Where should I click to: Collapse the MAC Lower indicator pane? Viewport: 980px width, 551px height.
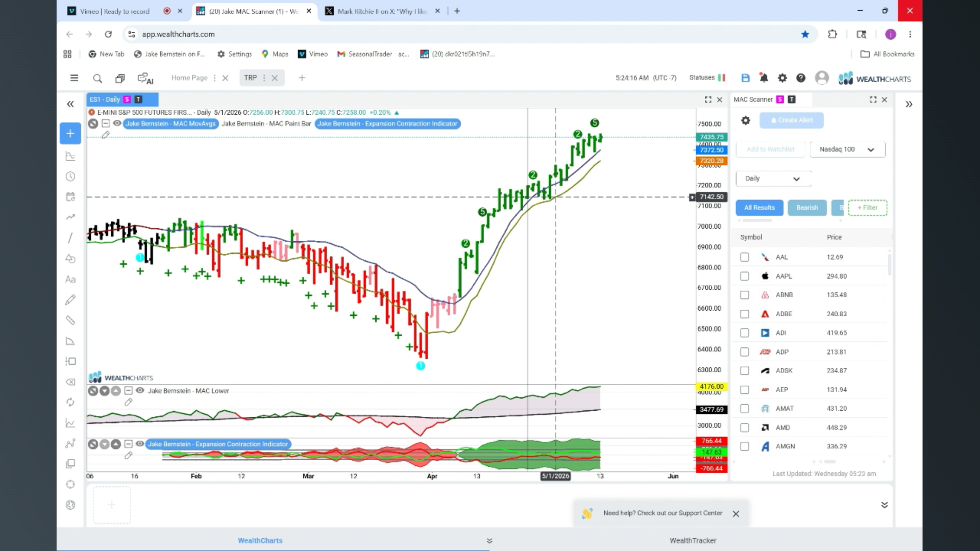(129, 391)
